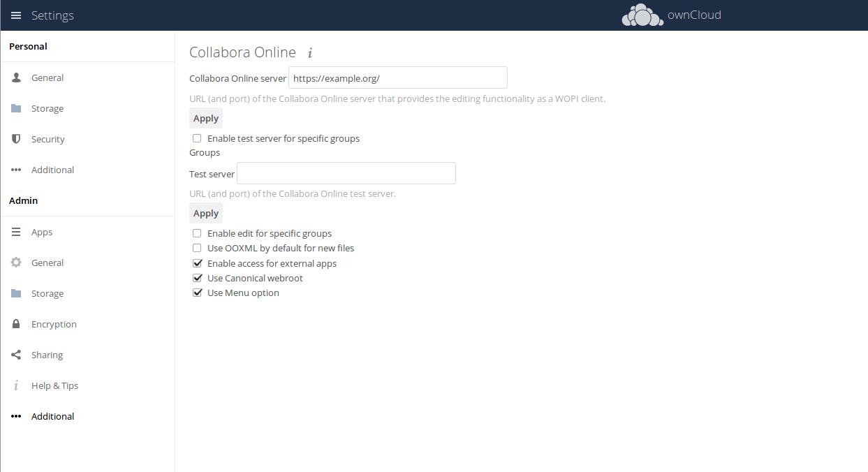Image resolution: width=868 pixels, height=472 pixels.
Task: Click the Collabora Online test server hint text
Action: tap(293, 193)
